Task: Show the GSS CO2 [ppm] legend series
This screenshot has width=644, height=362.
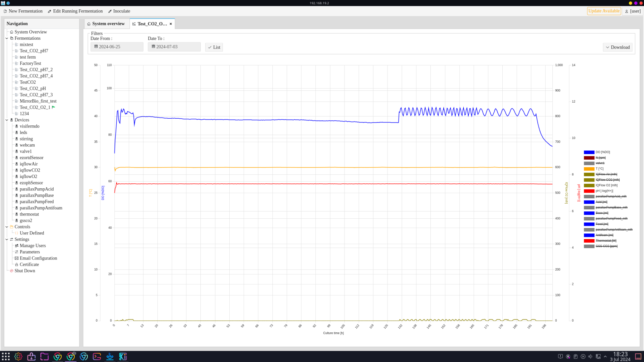Action: point(606,246)
